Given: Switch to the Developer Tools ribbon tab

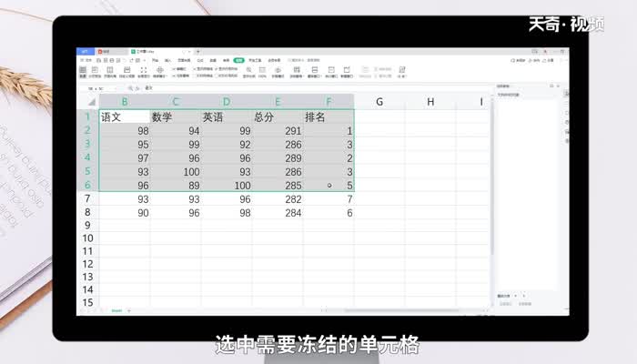Looking at the screenshot, I should coord(256,60).
